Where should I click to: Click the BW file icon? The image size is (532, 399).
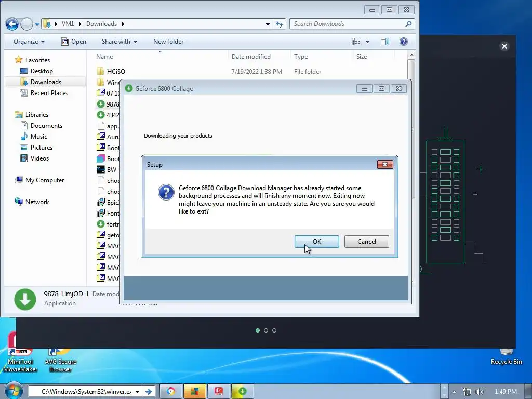tap(100, 169)
